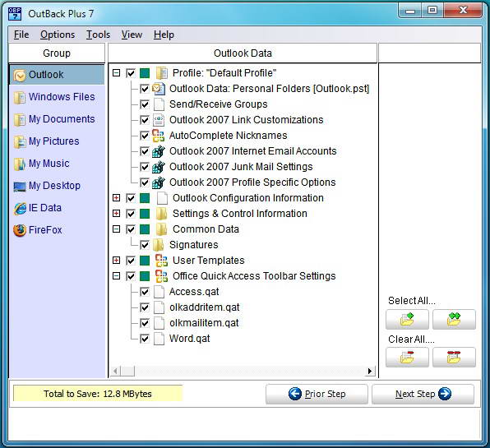Viewport: 490px width, 448px height.
Task: Click the Common Data folder icon
Action: click(x=162, y=229)
